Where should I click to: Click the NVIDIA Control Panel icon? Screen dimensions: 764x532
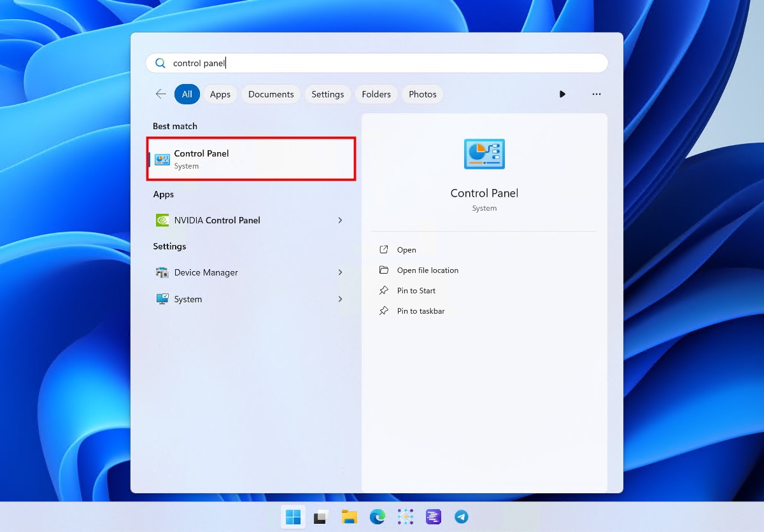coord(162,220)
